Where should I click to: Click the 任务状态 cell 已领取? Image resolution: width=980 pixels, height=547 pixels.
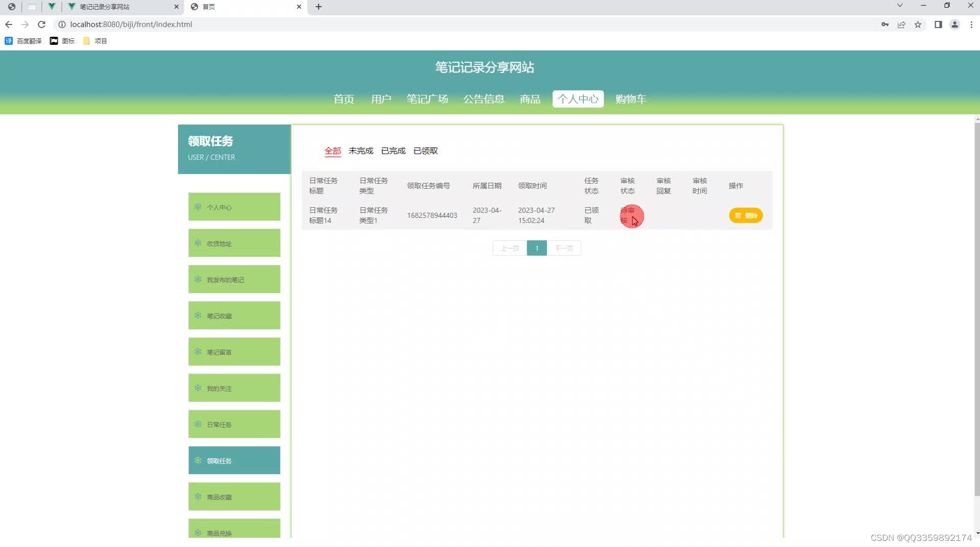click(591, 215)
